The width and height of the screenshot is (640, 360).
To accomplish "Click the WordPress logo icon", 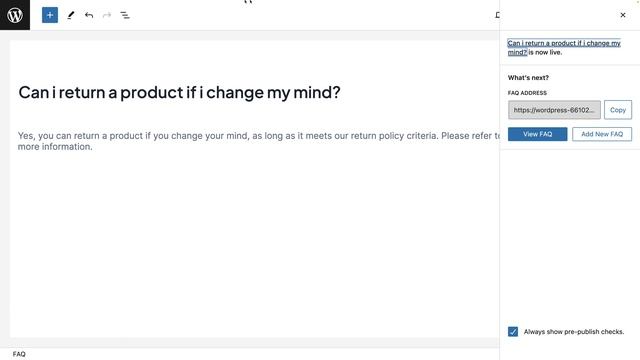I will coord(15,15).
